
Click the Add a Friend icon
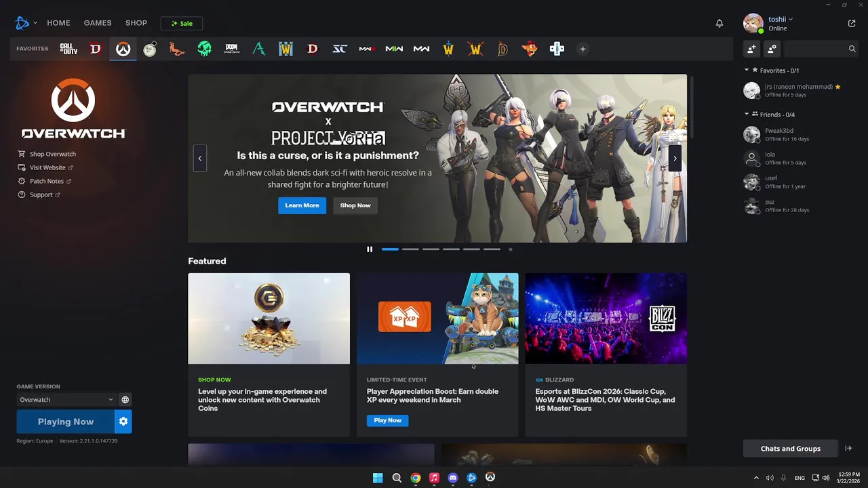(751, 49)
